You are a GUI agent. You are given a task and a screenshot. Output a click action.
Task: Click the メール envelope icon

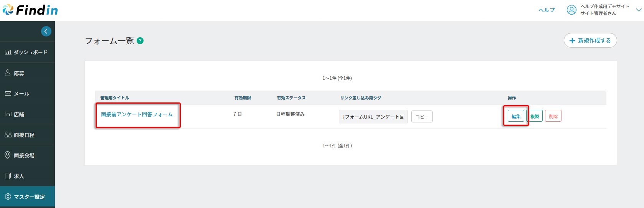(x=8, y=94)
